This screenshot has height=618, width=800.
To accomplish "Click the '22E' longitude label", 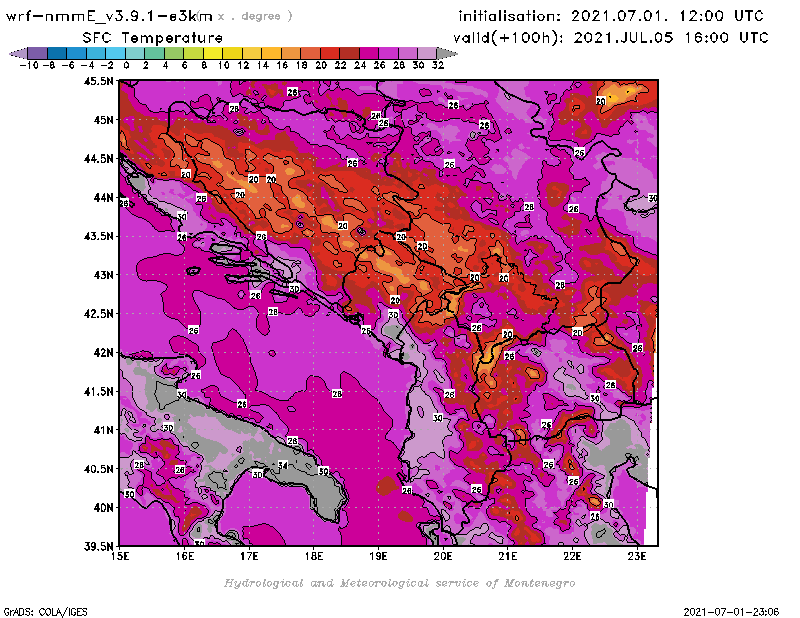I will tap(572, 556).
